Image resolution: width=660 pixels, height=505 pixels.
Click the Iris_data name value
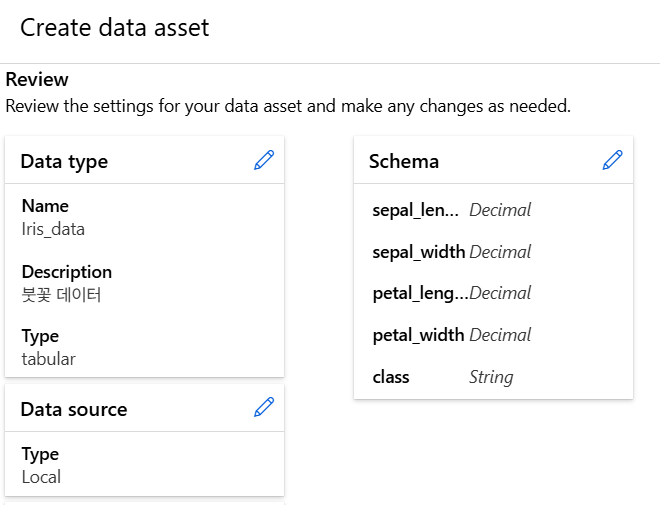(x=53, y=229)
